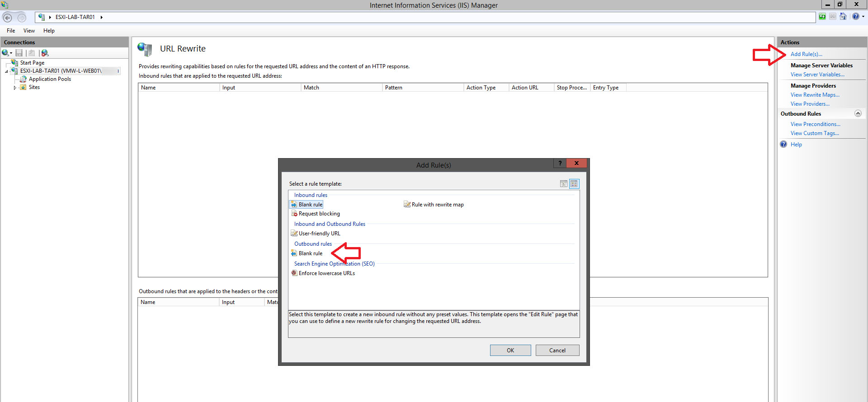Sort inbound rules by Name column
The width and height of the screenshot is (868, 402).
(179, 88)
